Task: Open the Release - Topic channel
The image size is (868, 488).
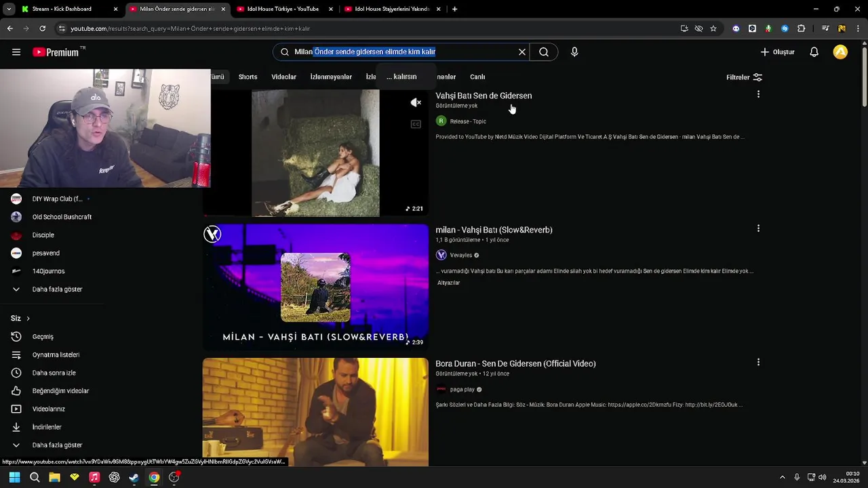Action: 468,121
